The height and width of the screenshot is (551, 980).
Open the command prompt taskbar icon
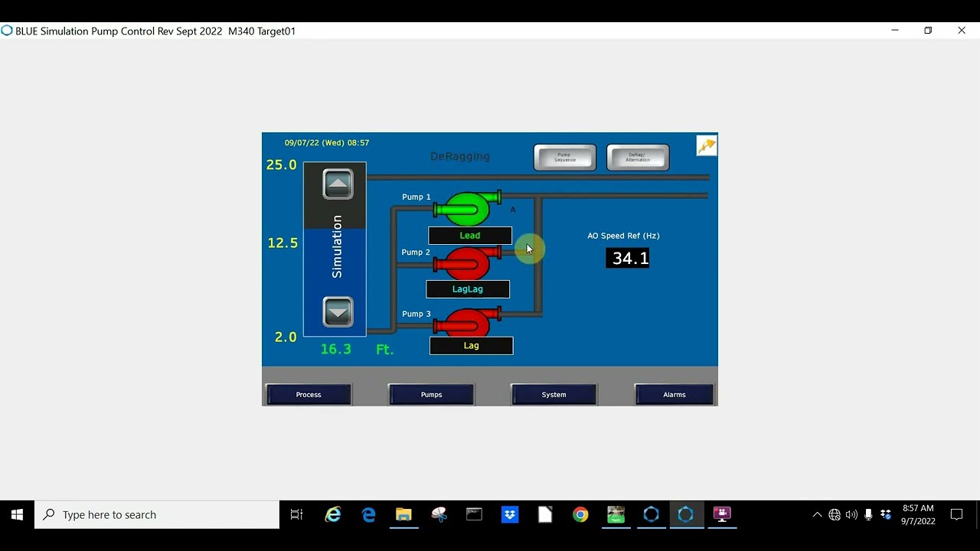point(474,515)
